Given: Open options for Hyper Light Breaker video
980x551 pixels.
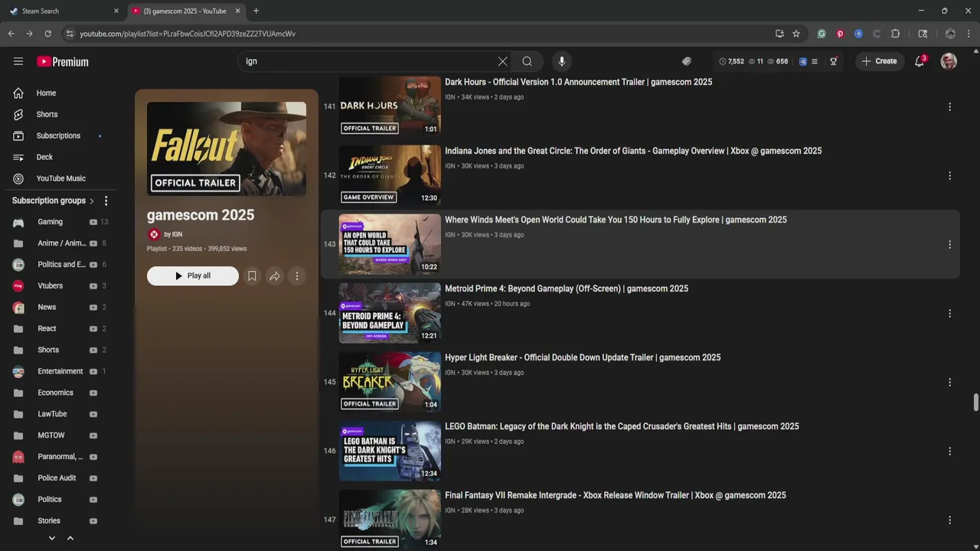Looking at the screenshot, I should coord(949,383).
